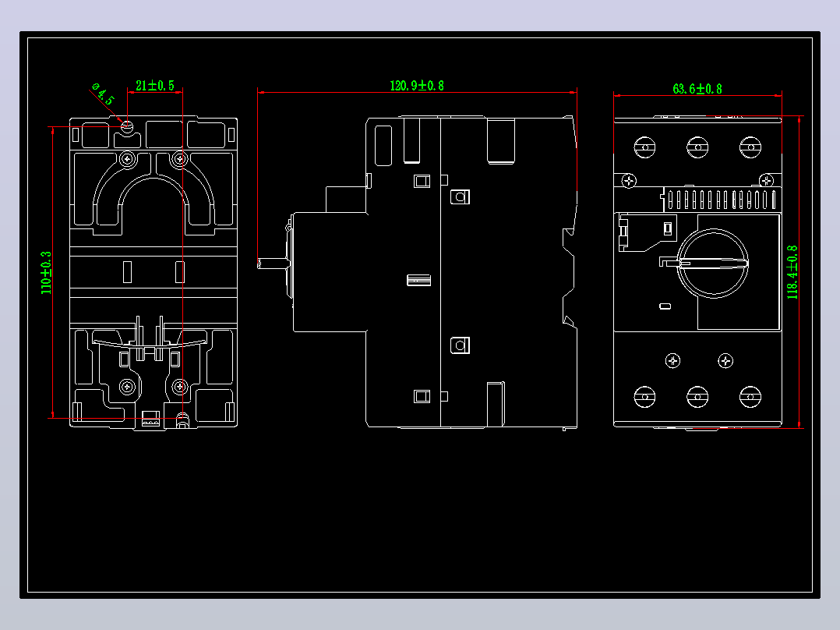The width and height of the screenshot is (840, 630).
Task: Pick the ventilation slot grille in front view
Action: point(722,200)
